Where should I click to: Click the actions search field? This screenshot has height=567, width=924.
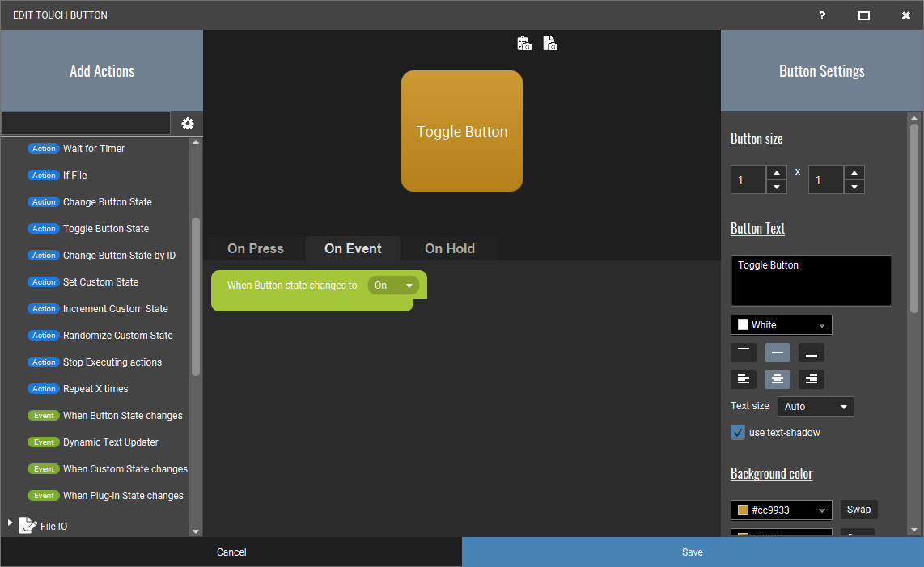tap(86, 123)
